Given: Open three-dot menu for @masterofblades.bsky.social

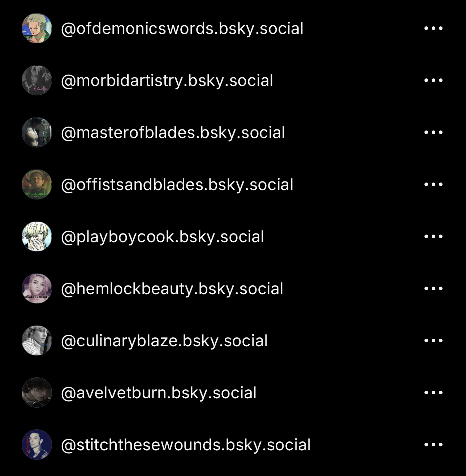Looking at the screenshot, I should click(x=433, y=132).
